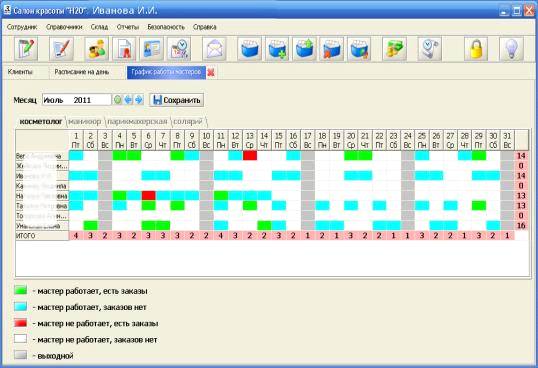Toggle red schedule cell on 13 Ср
538x368 pixels.
pos(250,156)
